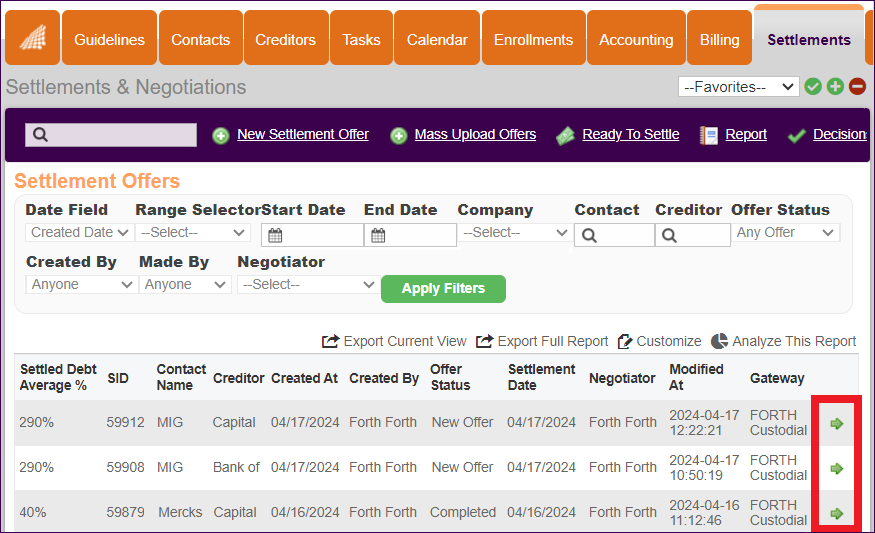Open the Calendar tab
This screenshot has width=875, height=533.
(437, 38)
